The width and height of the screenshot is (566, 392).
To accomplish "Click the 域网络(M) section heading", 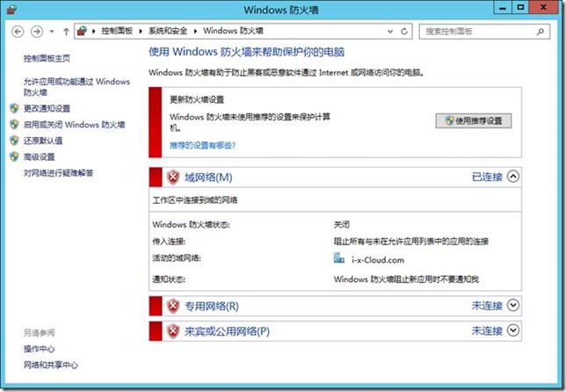I will 208,178.
